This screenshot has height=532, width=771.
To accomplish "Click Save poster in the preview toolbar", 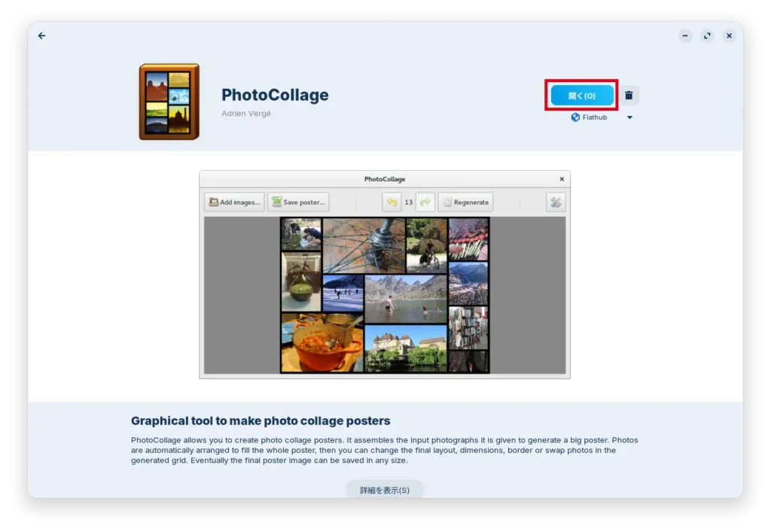I will click(300, 202).
